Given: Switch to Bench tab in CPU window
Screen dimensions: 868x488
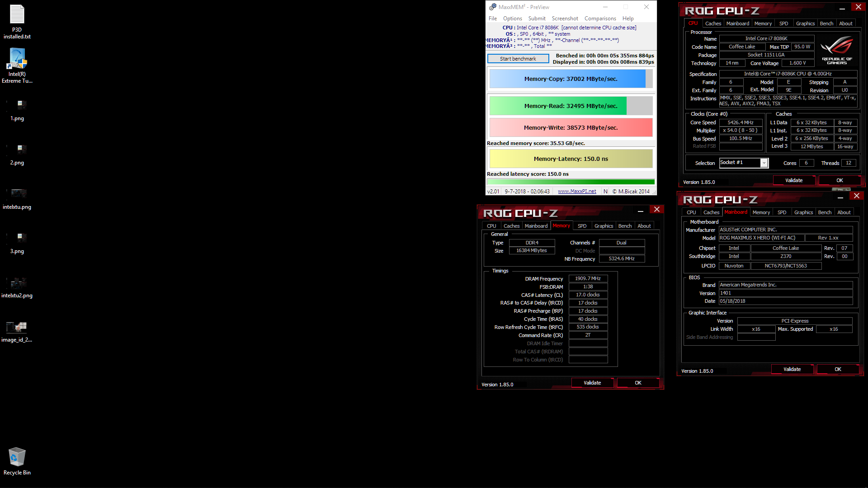Looking at the screenshot, I should 826,23.
